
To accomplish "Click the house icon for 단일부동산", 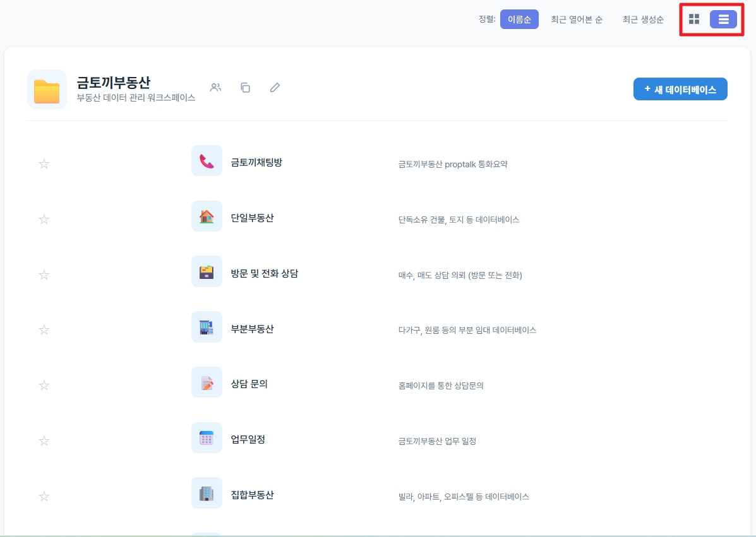I will tap(207, 216).
